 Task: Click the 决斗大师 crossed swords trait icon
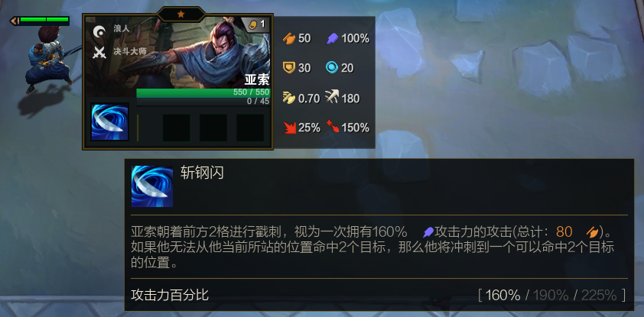pos(99,53)
